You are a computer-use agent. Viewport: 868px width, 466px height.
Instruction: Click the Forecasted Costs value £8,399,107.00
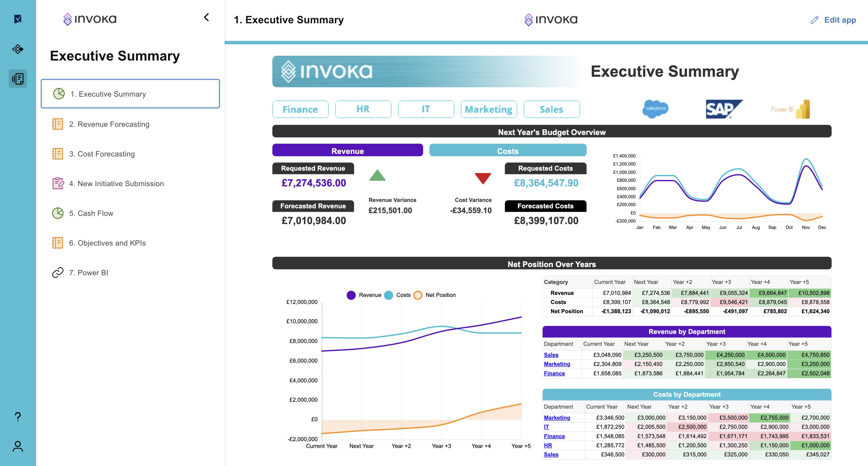pyautogui.click(x=546, y=221)
